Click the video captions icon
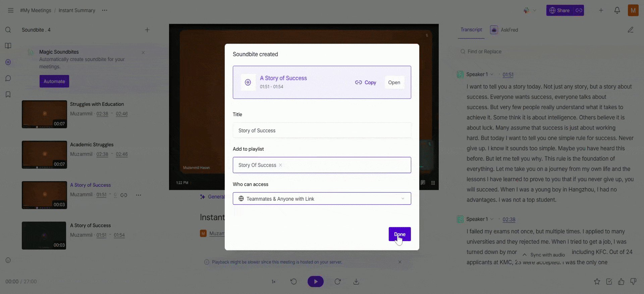644x294 pixels. click(x=423, y=183)
